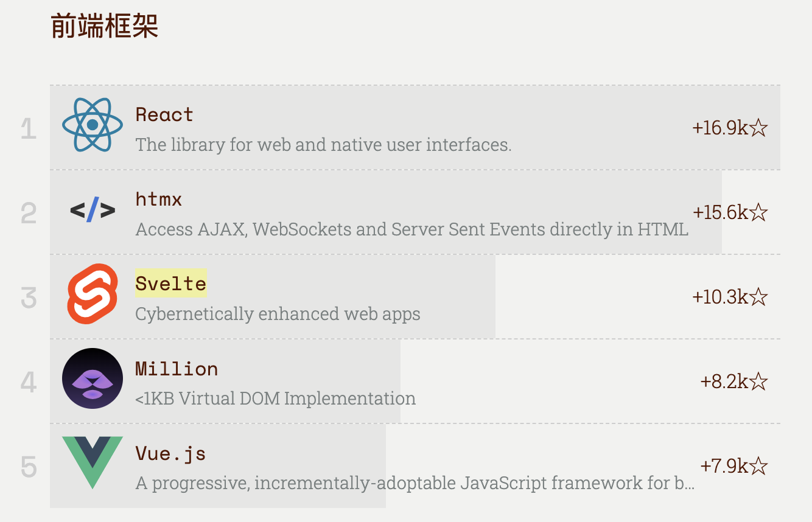Image resolution: width=812 pixels, height=522 pixels.
Task: Open the Vue.js project name link
Action: tap(170, 453)
